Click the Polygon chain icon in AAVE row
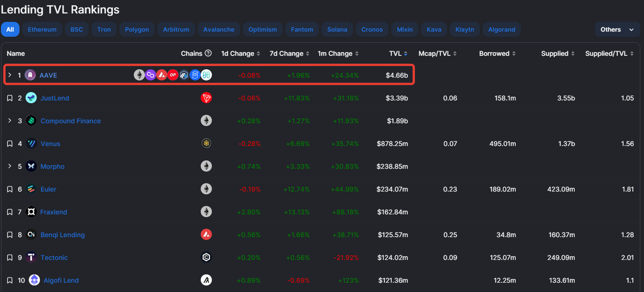Viewport: 644px width, 292px height. tap(150, 75)
